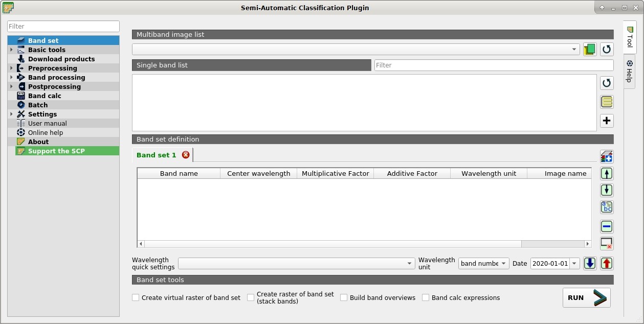Sort by Band name column header
This screenshot has width=644, height=324.
(179, 173)
